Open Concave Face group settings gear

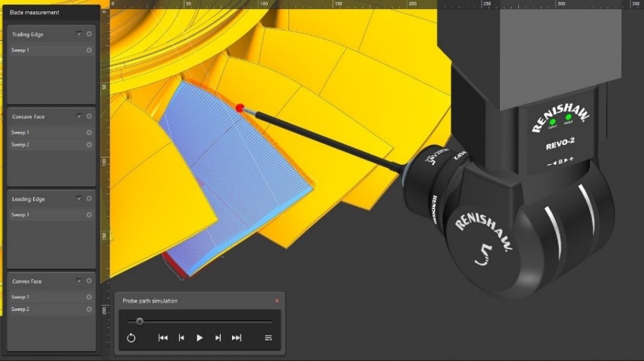(x=89, y=116)
